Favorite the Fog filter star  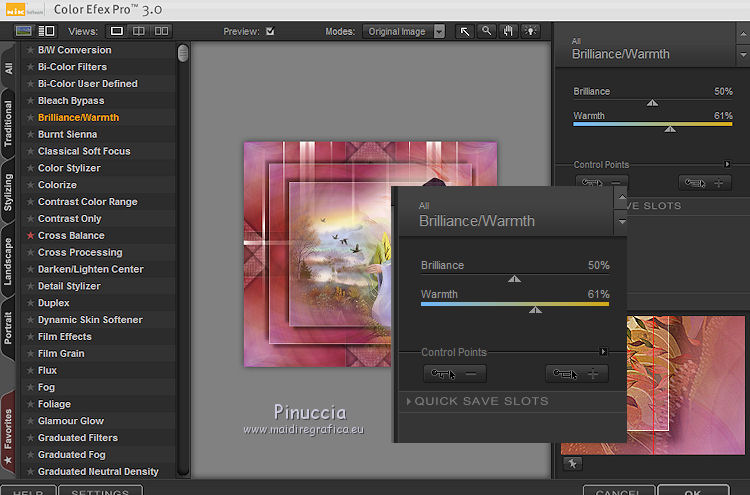[31, 387]
